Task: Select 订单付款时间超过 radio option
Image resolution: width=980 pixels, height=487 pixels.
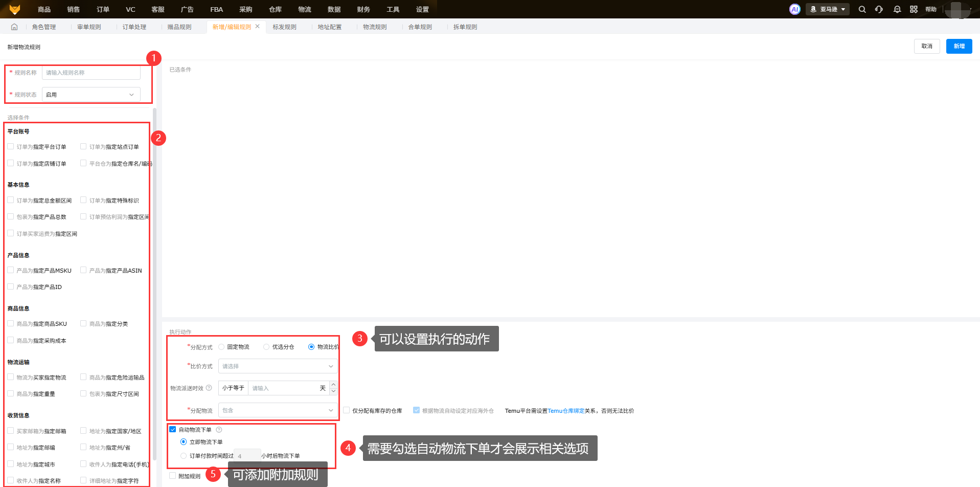Action: [x=184, y=456]
